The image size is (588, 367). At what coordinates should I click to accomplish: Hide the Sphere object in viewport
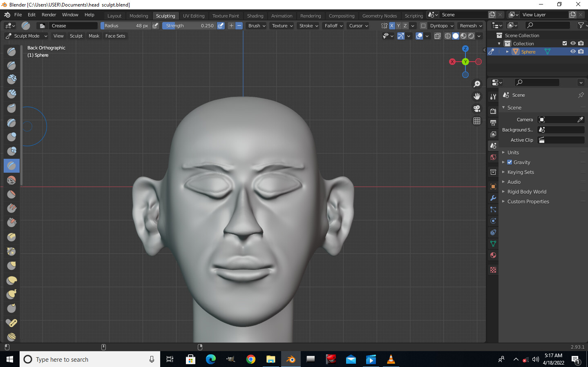point(573,51)
